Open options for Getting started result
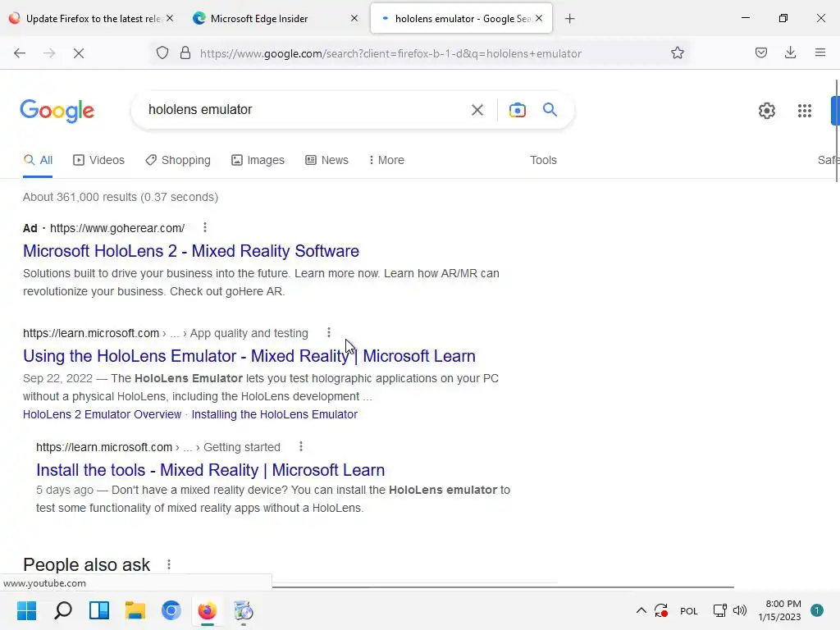The image size is (840, 630). click(x=300, y=446)
